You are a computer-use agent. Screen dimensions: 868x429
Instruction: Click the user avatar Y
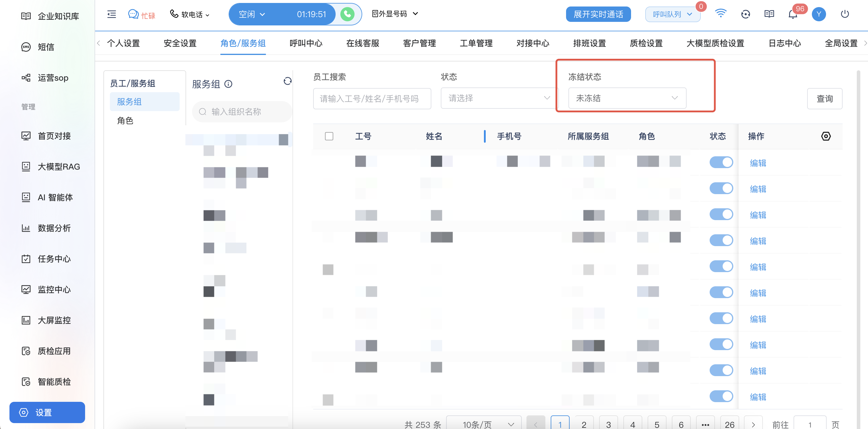(x=819, y=14)
